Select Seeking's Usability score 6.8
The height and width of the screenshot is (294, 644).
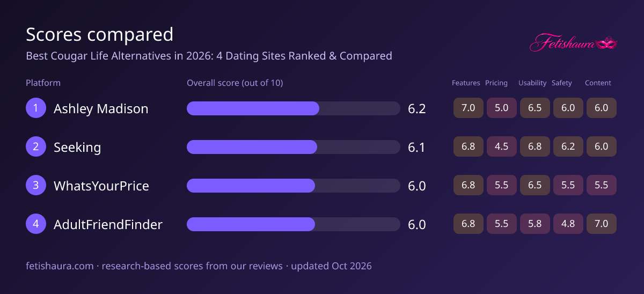click(535, 146)
